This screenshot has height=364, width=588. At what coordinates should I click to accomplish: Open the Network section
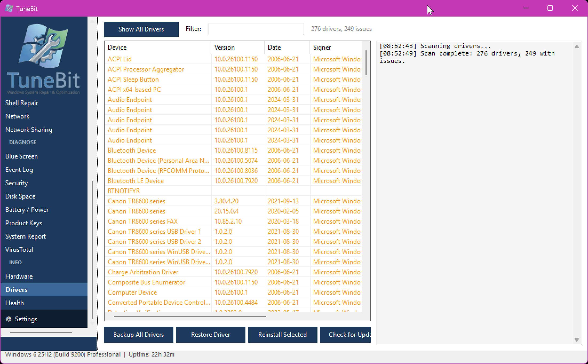[44, 116]
